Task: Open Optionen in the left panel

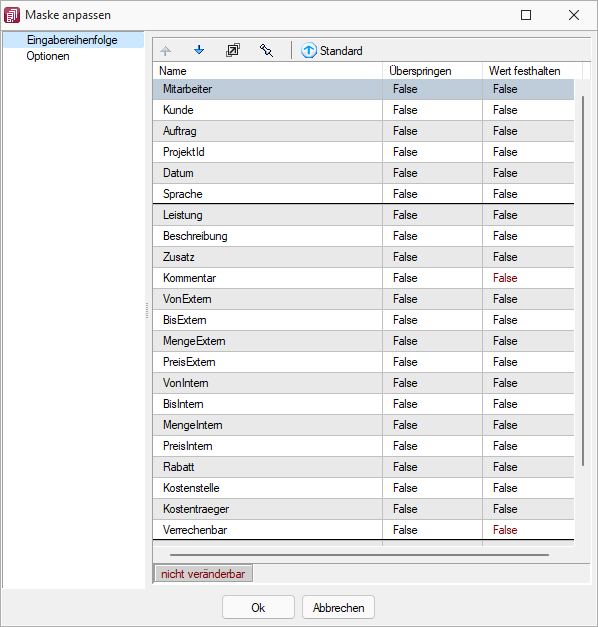Action: click(x=48, y=56)
